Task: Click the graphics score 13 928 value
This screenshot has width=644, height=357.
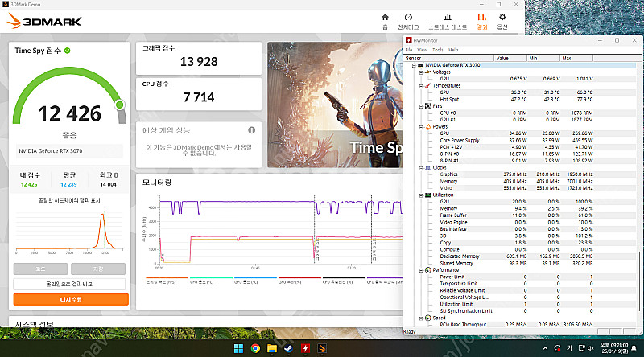Action: pyautogui.click(x=199, y=62)
